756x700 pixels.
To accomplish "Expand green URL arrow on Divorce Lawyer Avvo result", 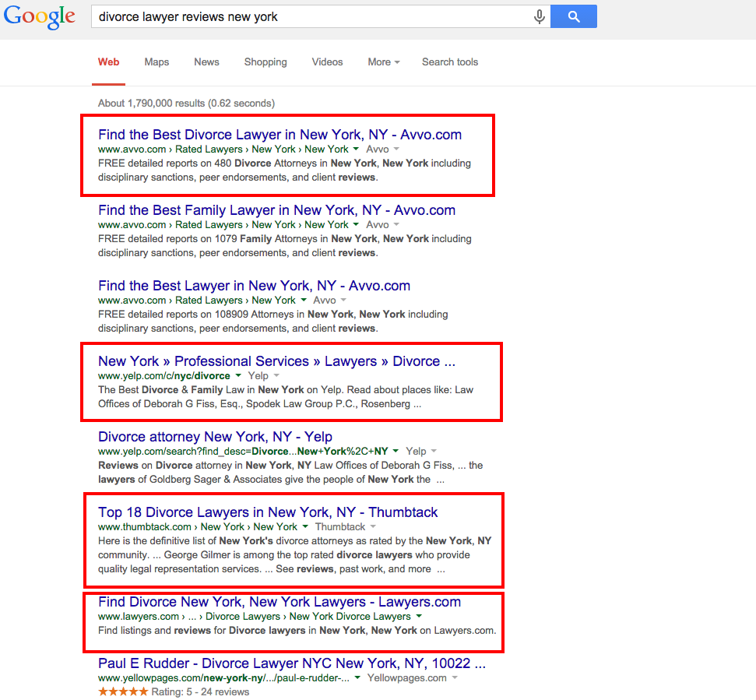I will point(356,149).
